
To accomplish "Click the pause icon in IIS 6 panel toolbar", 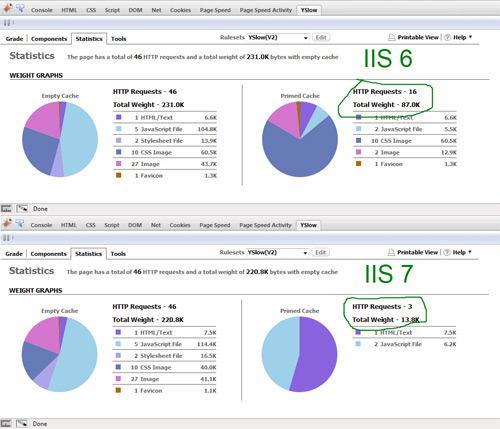I will click(x=7, y=23).
